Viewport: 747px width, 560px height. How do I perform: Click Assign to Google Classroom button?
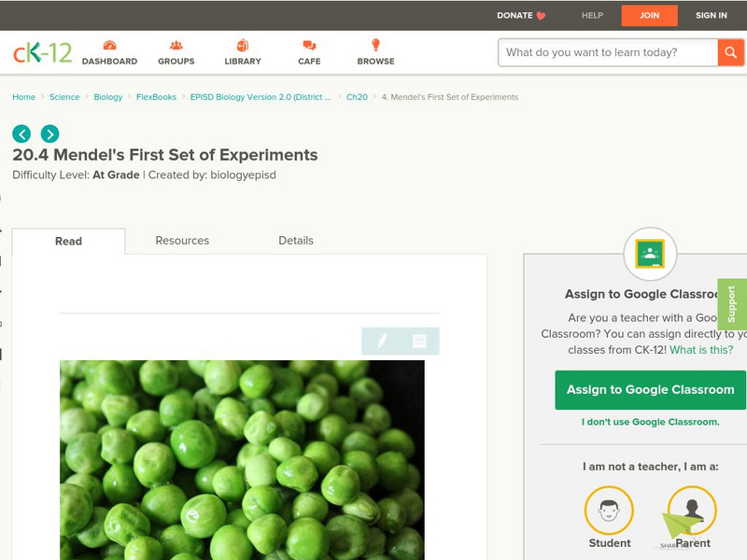(x=650, y=389)
